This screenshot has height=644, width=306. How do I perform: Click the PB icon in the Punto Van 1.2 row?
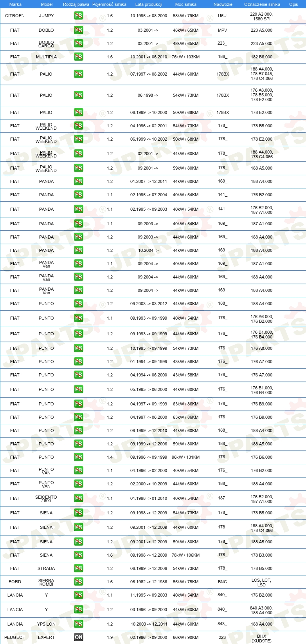(79, 484)
